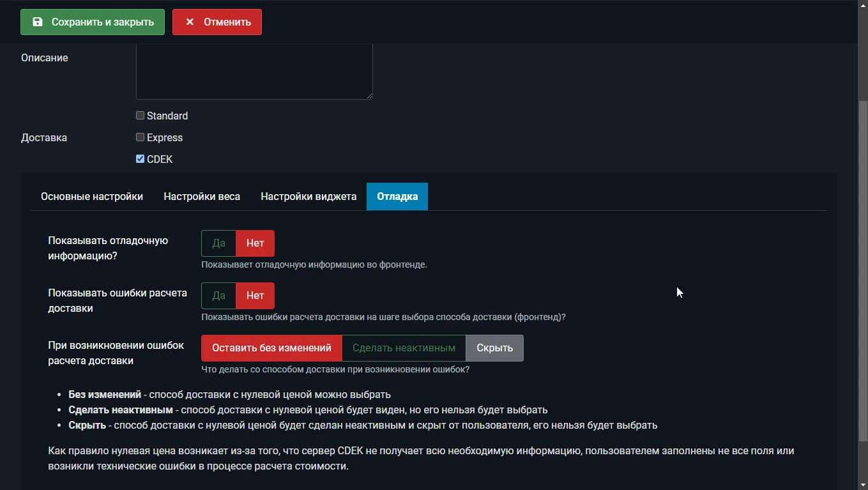Uncheck the CDEK delivery checkbox

140,159
